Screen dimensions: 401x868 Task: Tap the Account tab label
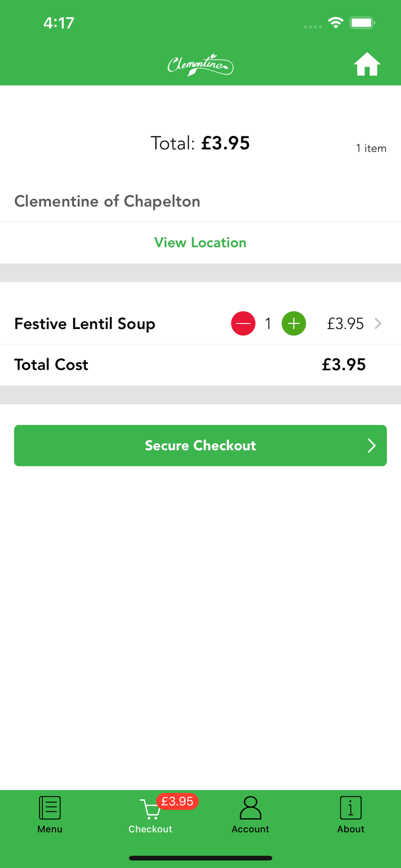[250, 829]
